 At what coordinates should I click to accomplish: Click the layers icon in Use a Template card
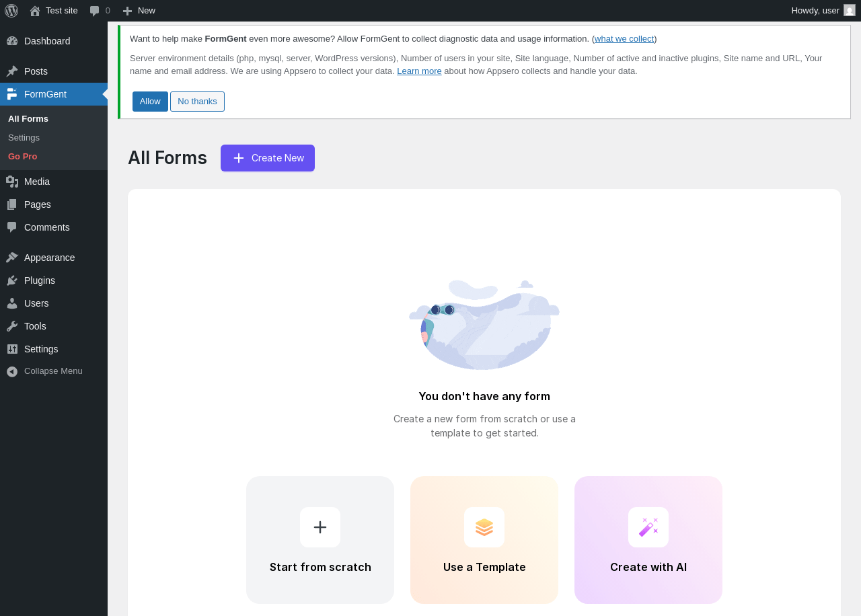tap(484, 527)
